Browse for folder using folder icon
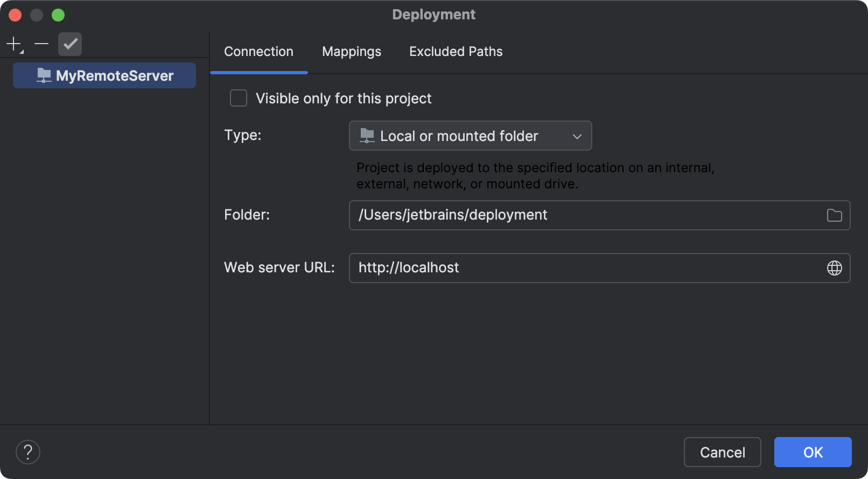This screenshot has width=868, height=479. click(834, 215)
